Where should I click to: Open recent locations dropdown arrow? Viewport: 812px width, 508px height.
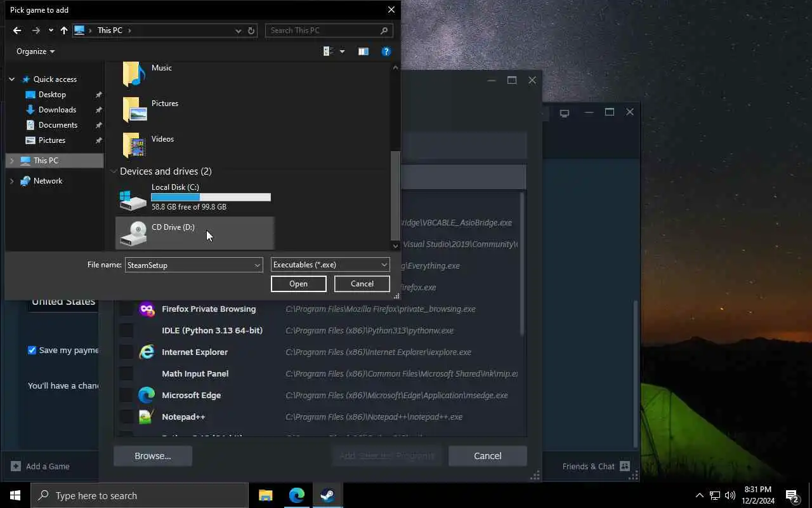point(51,30)
